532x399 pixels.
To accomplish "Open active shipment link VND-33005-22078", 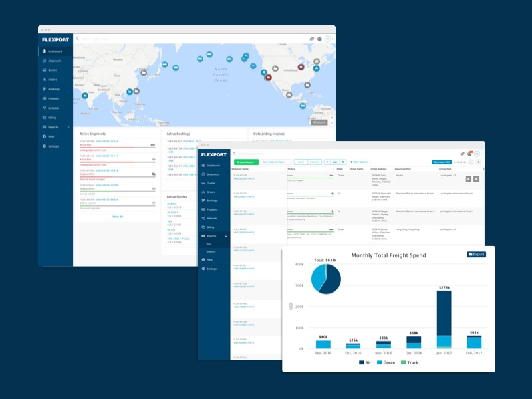I will pyautogui.click(x=107, y=141).
